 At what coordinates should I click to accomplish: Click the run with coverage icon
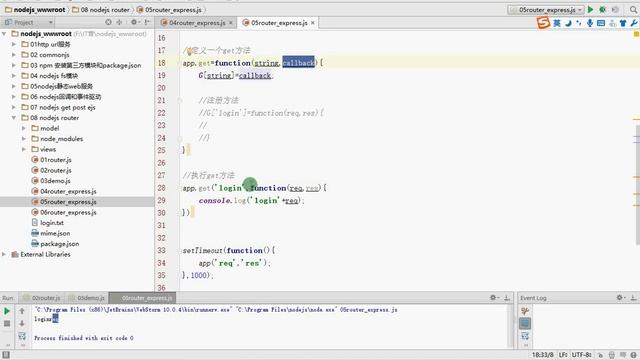615,9
